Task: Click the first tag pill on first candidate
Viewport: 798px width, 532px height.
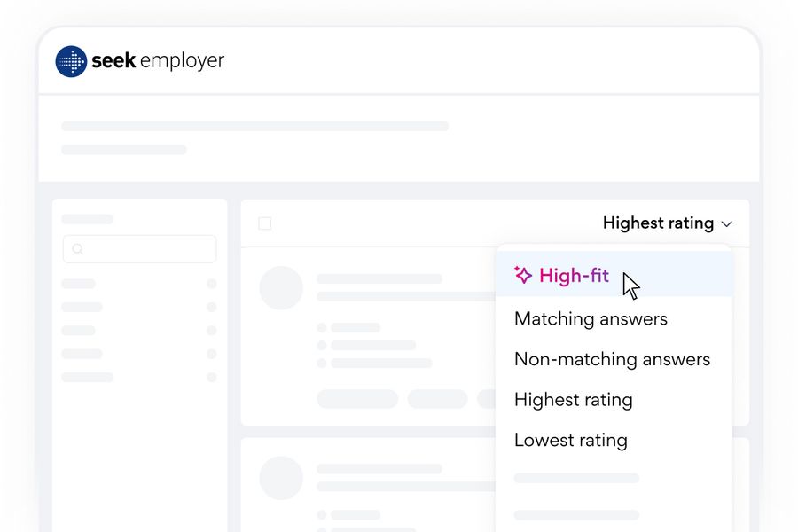Action: [x=357, y=399]
